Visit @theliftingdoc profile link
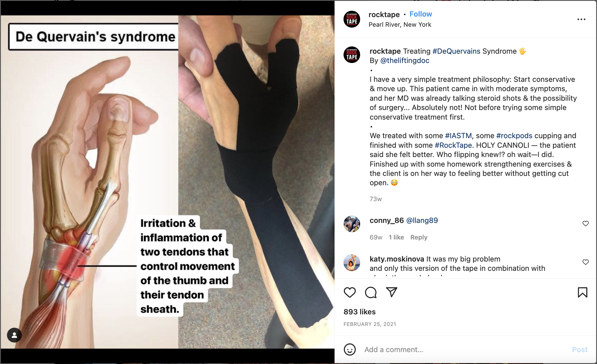 [x=405, y=61]
